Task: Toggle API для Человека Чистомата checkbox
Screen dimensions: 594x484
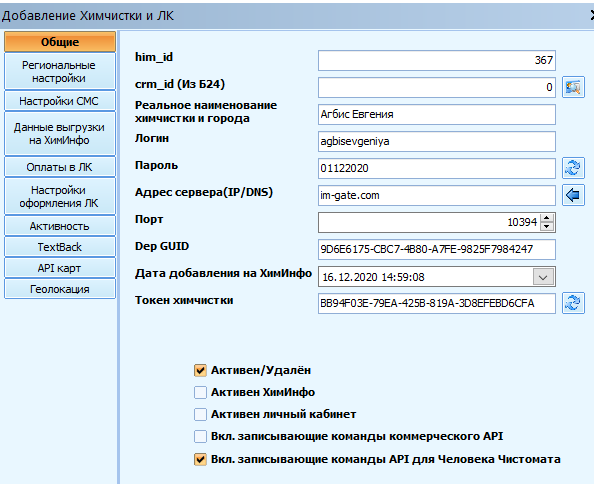Action: pos(200,459)
